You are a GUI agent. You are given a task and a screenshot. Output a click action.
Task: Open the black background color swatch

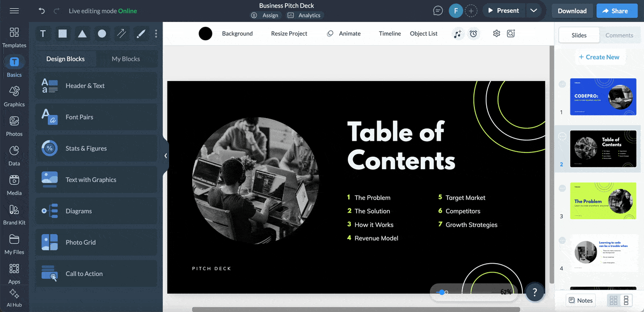pos(206,34)
